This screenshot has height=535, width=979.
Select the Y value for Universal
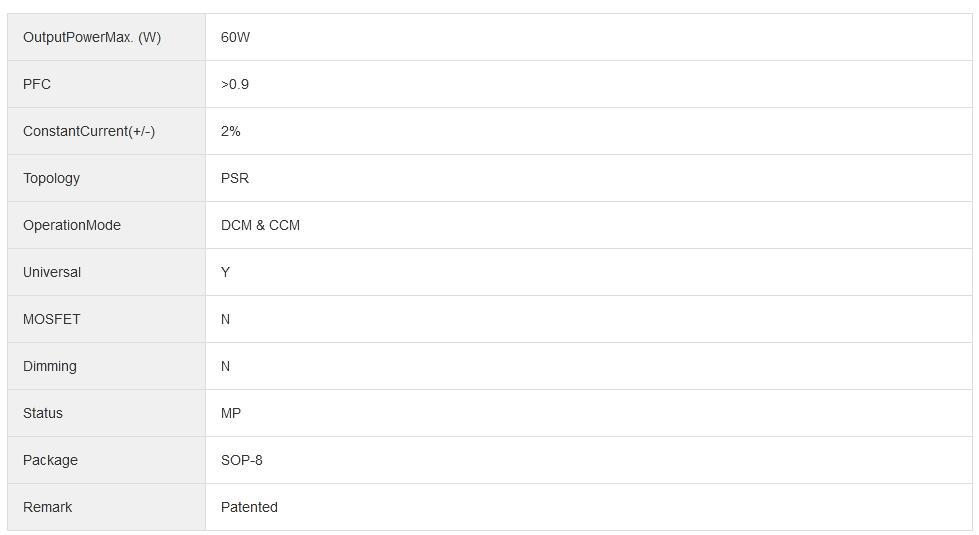coord(226,272)
